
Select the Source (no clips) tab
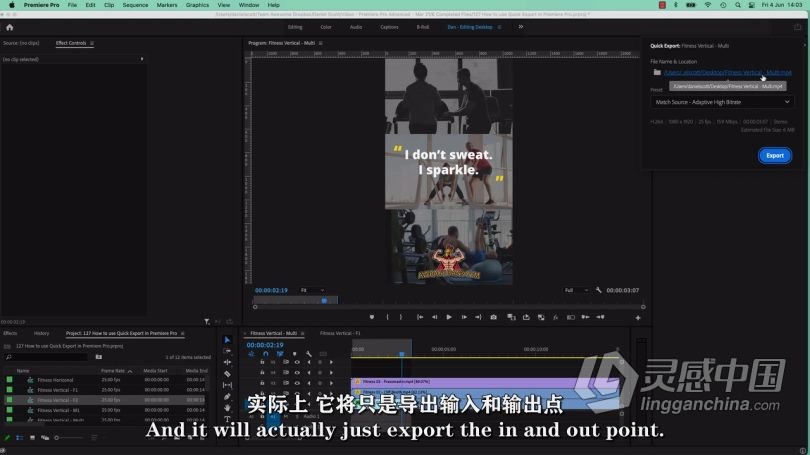point(21,43)
